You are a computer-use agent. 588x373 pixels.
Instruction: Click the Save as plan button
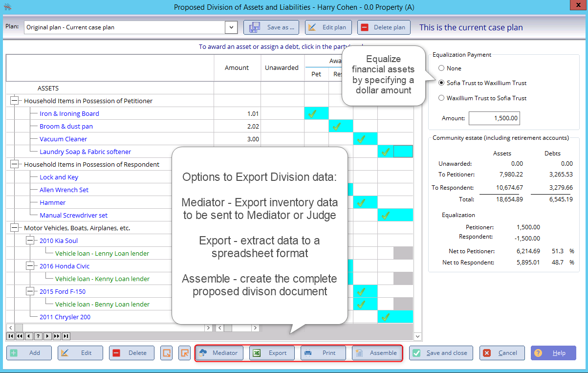[271, 27]
